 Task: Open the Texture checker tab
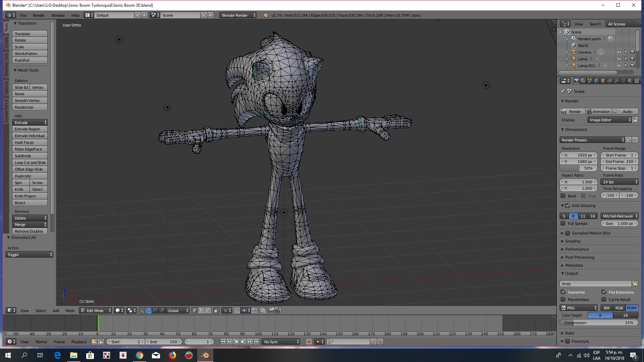click(x=637, y=81)
